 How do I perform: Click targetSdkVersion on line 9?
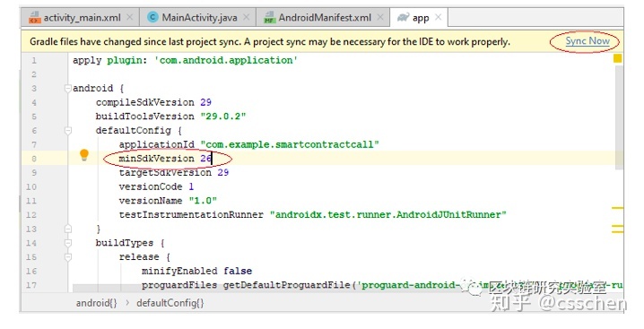(165, 172)
